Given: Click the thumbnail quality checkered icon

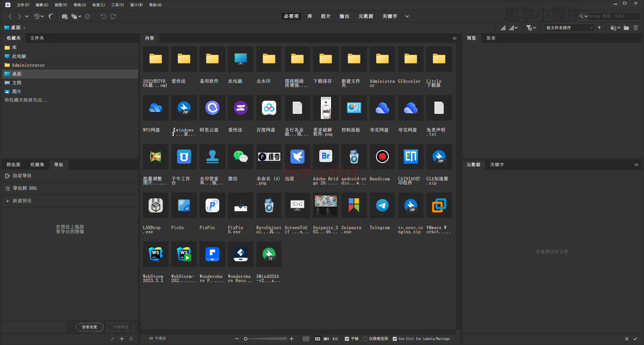Looking at the screenshot, I should pos(503,28).
